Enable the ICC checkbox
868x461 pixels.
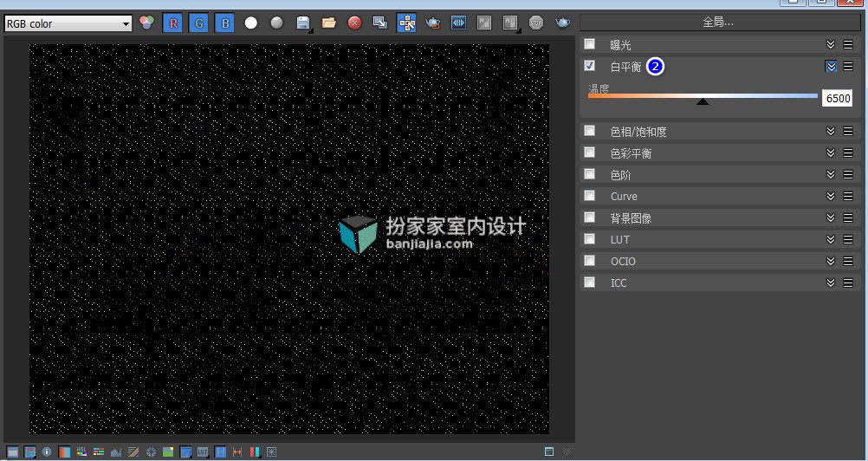pos(590,282)
